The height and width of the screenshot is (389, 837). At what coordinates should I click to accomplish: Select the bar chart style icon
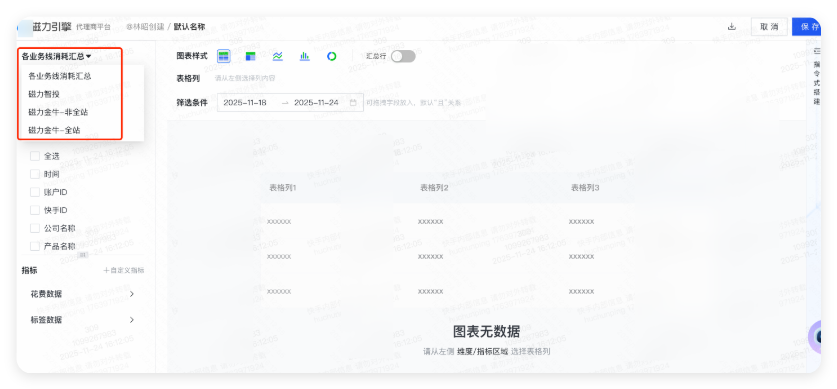point(305,56)
